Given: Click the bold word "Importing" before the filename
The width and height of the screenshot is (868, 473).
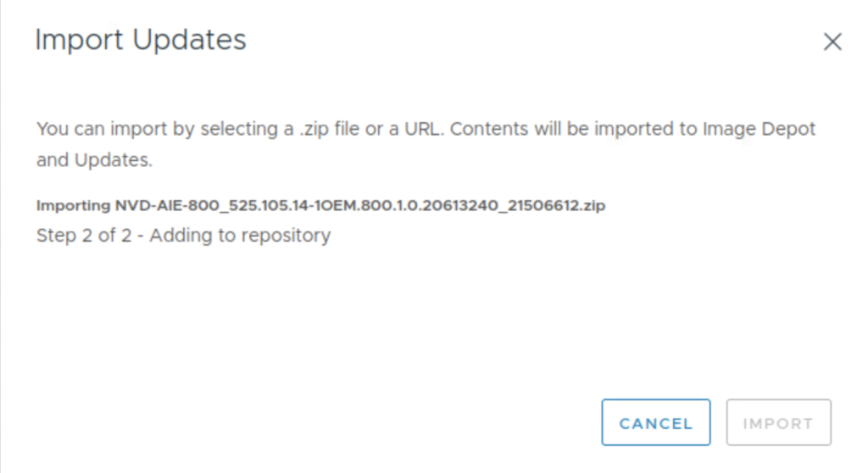Looking at the screenshot, I should 73,206.
